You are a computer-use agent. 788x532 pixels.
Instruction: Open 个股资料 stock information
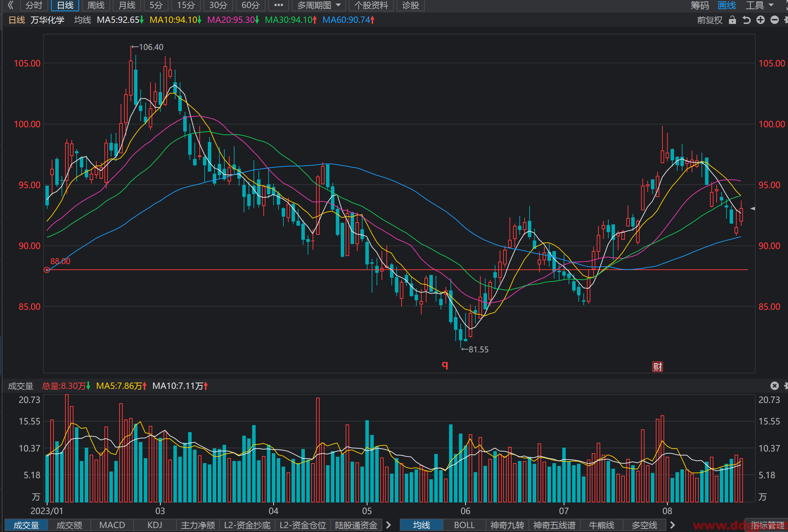point(371,5)
